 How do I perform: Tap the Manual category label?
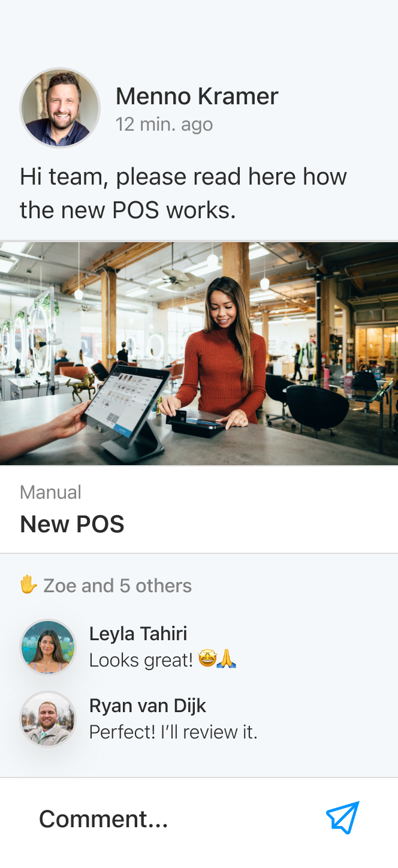pos(50,492)
